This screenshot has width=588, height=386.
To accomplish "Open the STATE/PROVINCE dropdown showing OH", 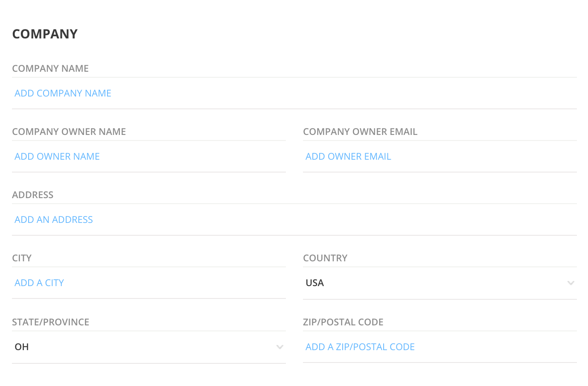I will pos(148,347).
